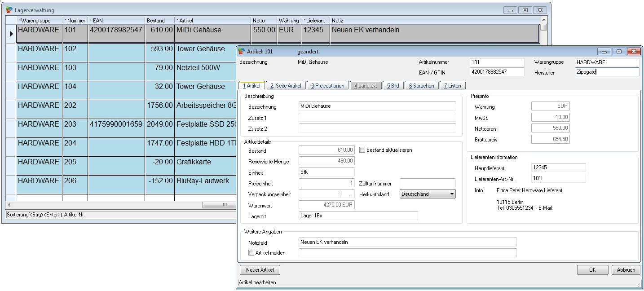This screenshot has width=644, height=291.
Task: Focus the Notizfeld input
Action: point(408,242)
